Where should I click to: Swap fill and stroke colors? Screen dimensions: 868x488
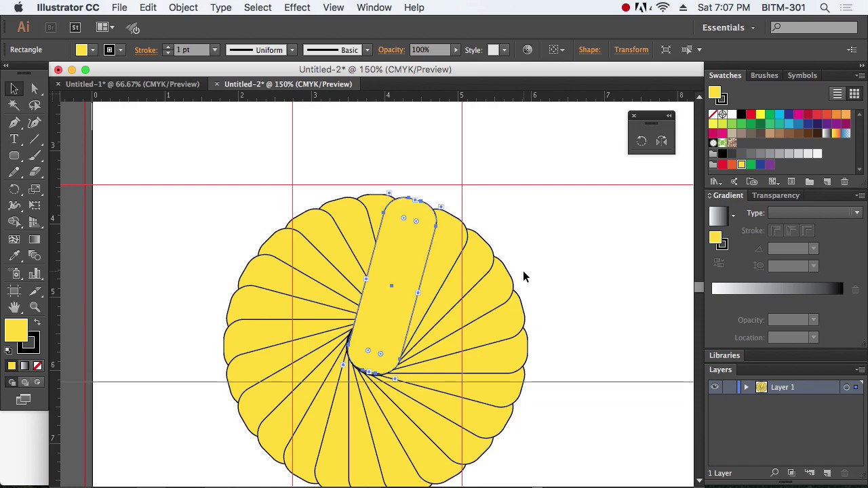tap(37, 323)
